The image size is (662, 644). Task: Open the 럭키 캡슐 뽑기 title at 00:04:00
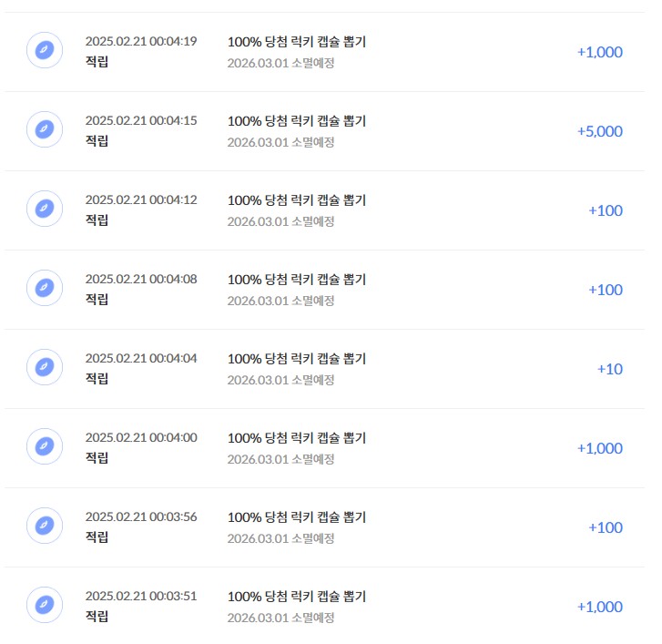coord(297,438)
